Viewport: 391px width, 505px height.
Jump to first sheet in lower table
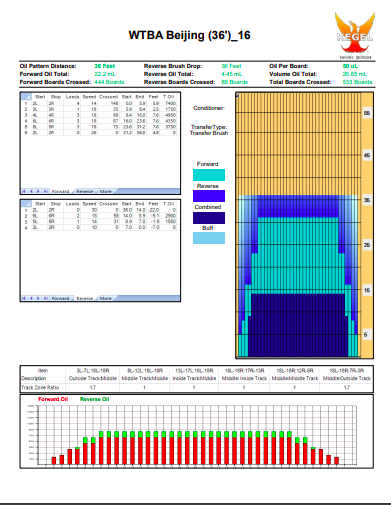(x=24, y=298)
